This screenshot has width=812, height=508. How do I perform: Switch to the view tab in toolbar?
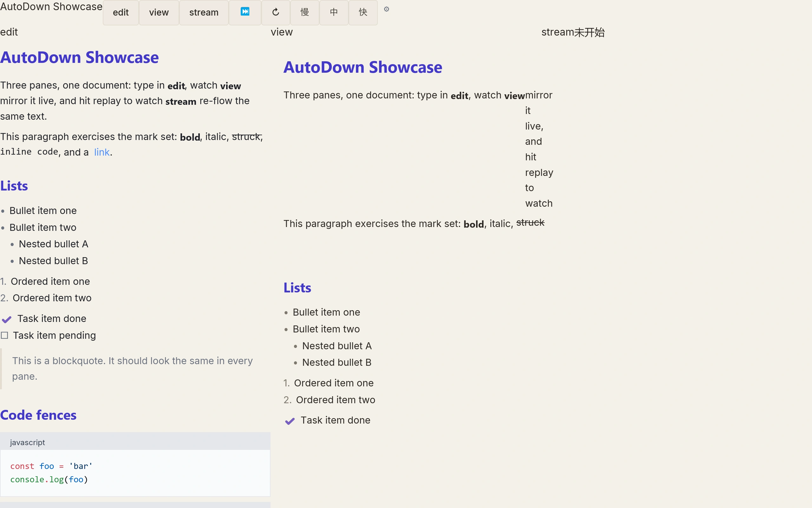coord(159,12)
